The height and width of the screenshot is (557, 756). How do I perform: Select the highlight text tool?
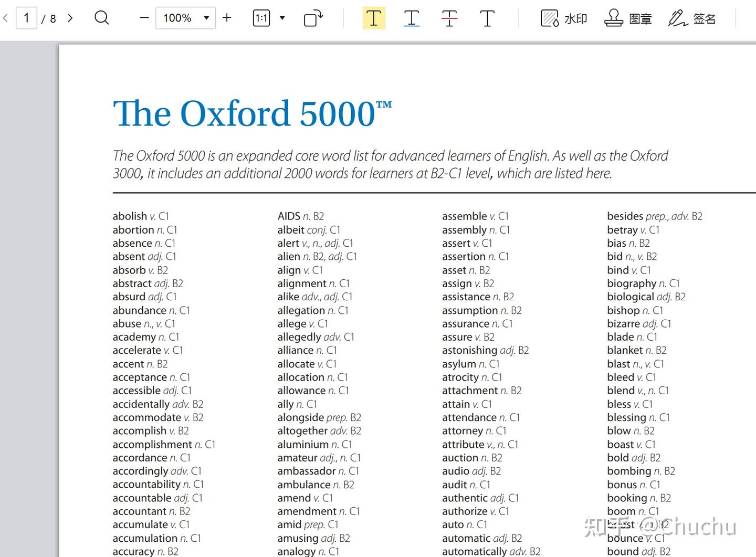pos(374,18)
